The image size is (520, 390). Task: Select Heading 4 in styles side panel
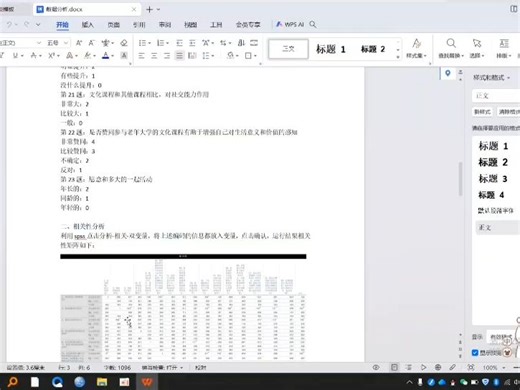coord(491,195)
